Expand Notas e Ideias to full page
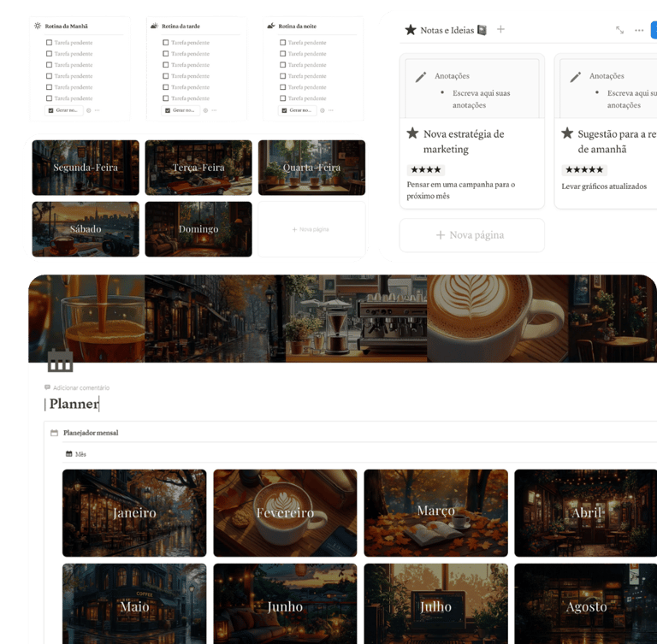 click(x=619, y=30)
